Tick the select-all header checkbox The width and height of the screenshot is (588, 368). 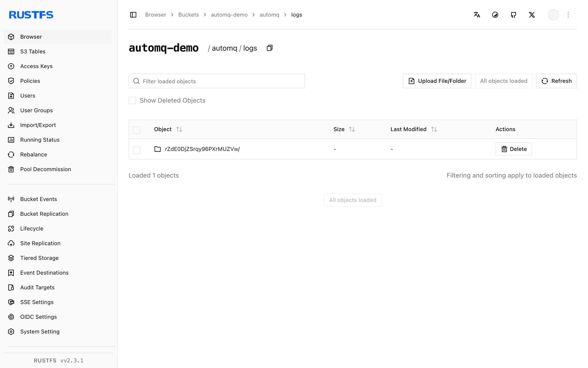(136, 130)
